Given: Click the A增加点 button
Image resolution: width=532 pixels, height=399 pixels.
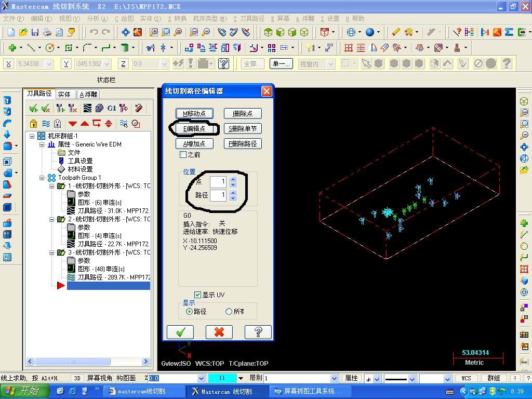Looking at the screenshot, I should pyautogui.click(x=194, y=143).
